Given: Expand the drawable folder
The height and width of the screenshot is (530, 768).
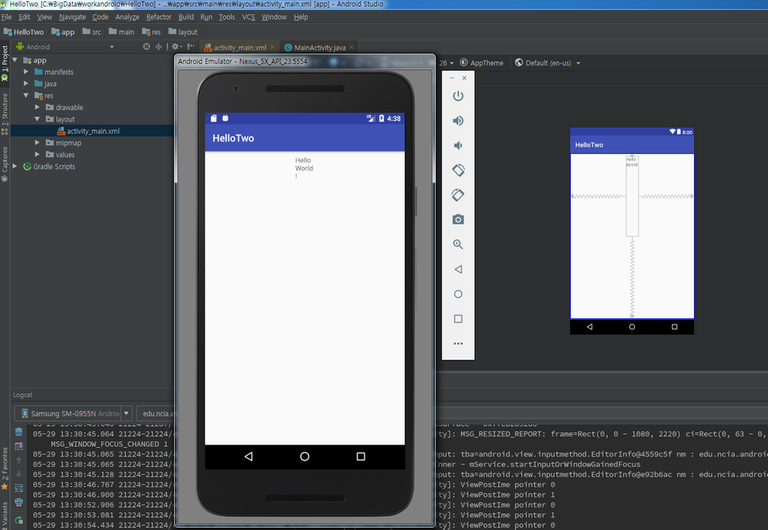Looking at the screenshot, I should [37, 107].
